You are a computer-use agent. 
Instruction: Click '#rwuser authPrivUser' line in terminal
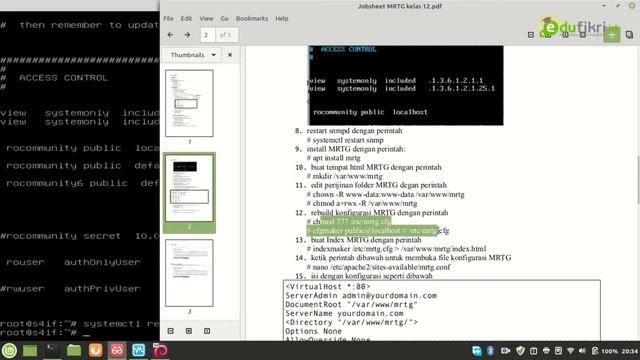click(x=70, y=289)
